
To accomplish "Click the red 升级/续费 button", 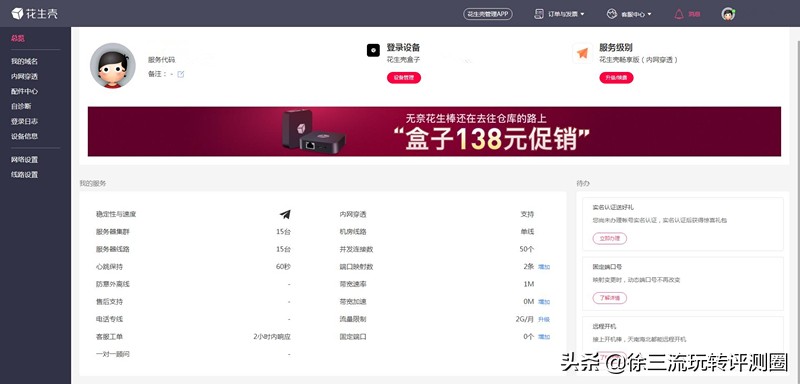I will 616,78.
